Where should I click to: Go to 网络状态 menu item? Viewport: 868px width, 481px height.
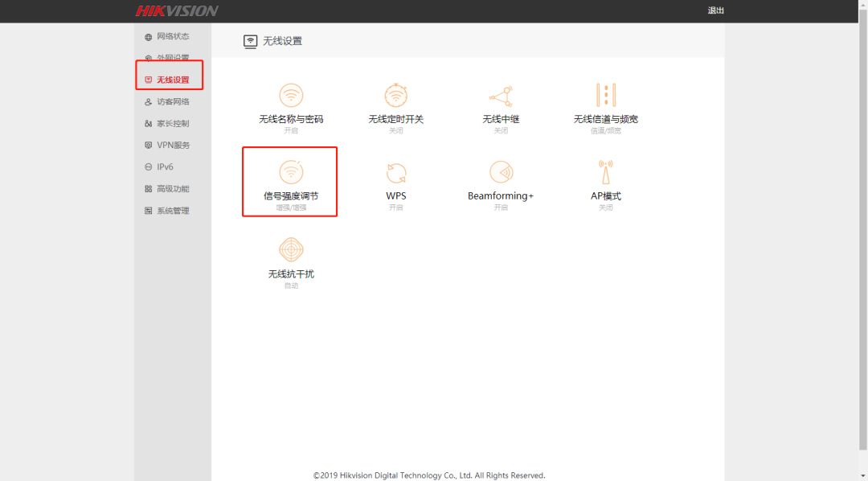click(x=173, y=36)
